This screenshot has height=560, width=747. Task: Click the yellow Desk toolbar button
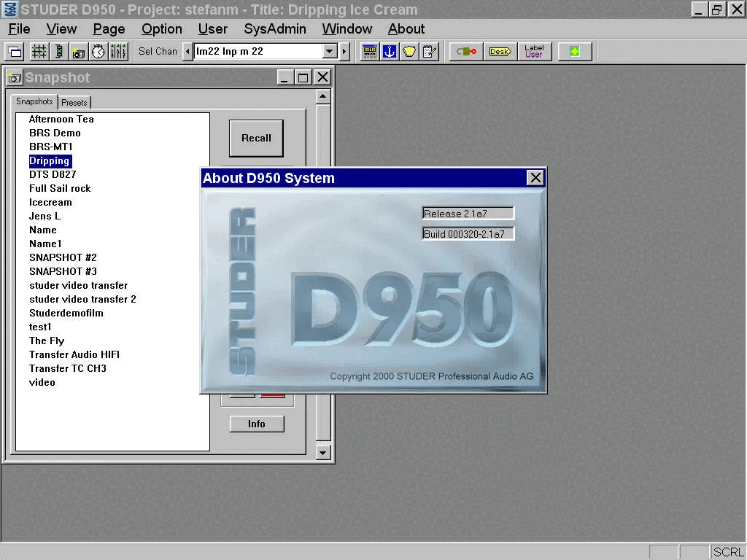500,52
